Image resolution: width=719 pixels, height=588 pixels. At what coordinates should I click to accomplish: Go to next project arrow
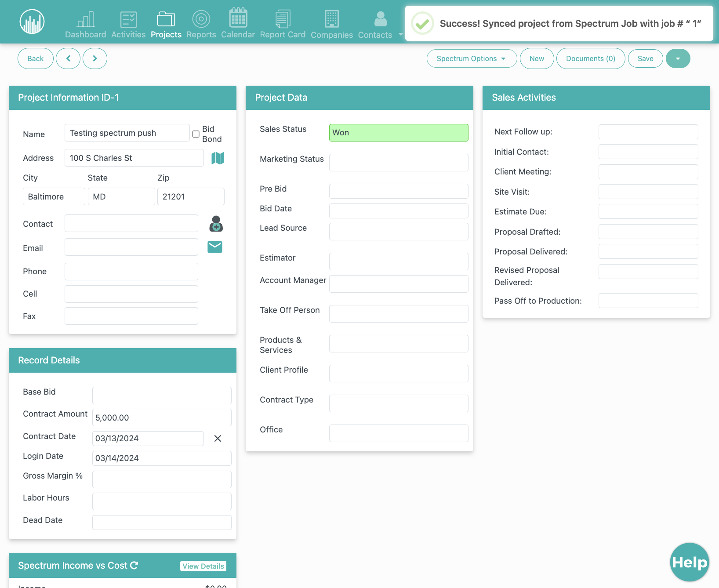[x=95, y=58]
